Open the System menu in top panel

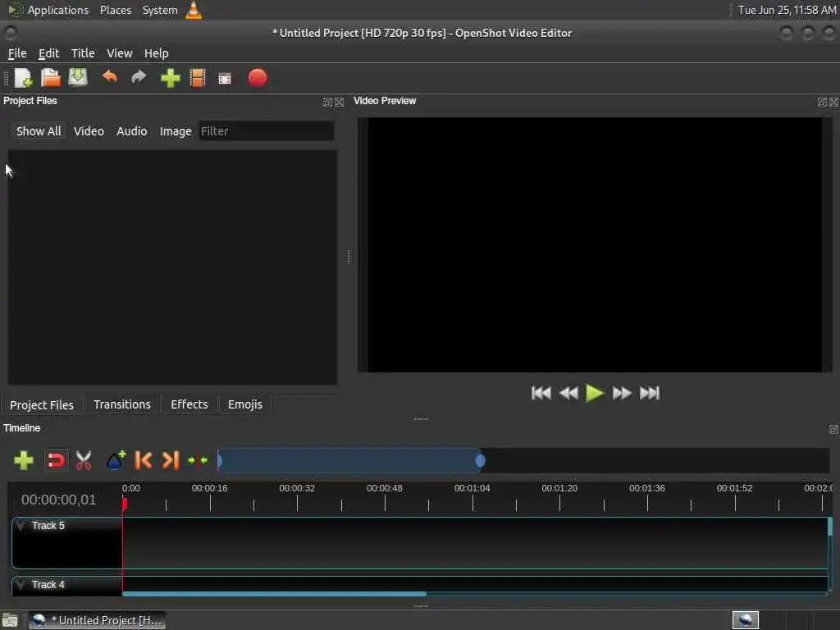[x=160, y=10]
